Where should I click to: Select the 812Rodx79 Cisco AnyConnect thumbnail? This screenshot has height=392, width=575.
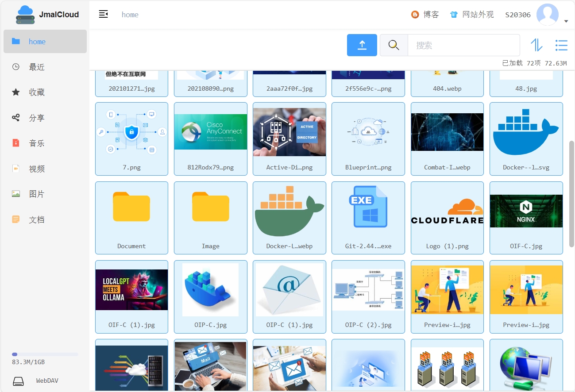[211, 132]
